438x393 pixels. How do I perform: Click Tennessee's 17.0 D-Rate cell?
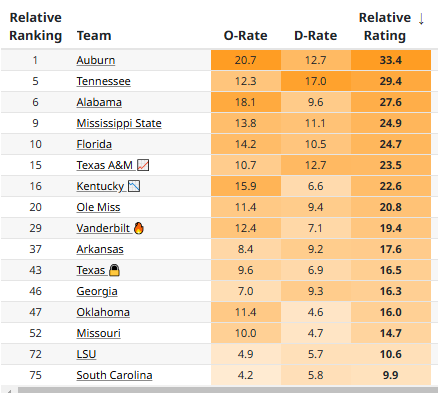(316, 81)
